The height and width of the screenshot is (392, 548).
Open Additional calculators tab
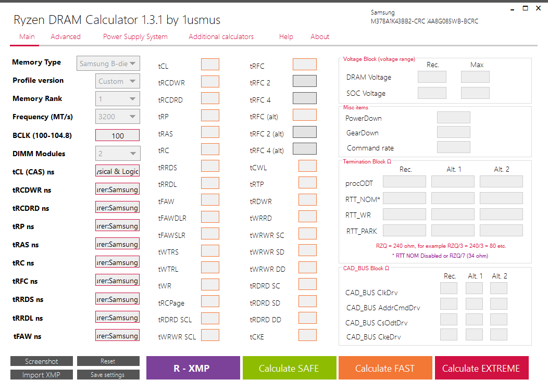coord(221,36)
